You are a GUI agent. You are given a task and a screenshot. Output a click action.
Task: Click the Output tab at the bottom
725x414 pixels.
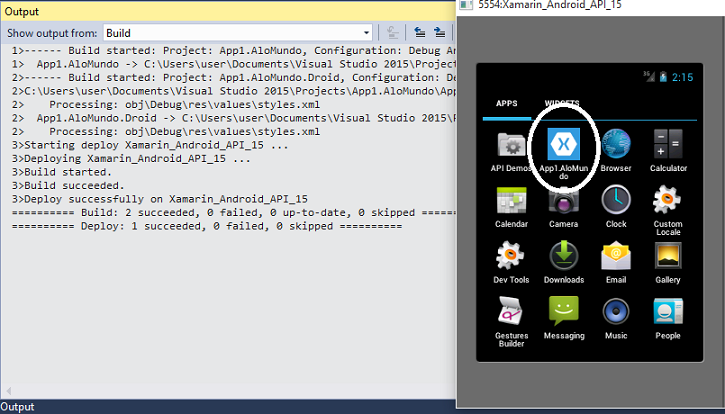point(18,407)
